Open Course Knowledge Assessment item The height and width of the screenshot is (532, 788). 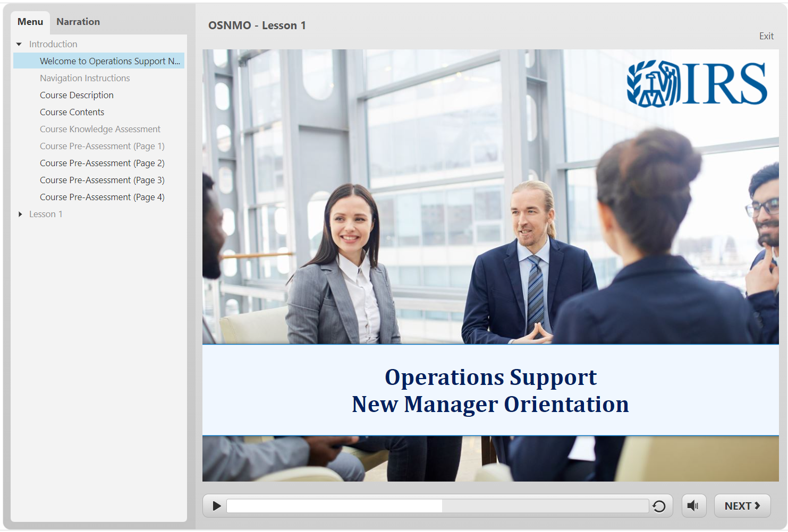[99, 129]
